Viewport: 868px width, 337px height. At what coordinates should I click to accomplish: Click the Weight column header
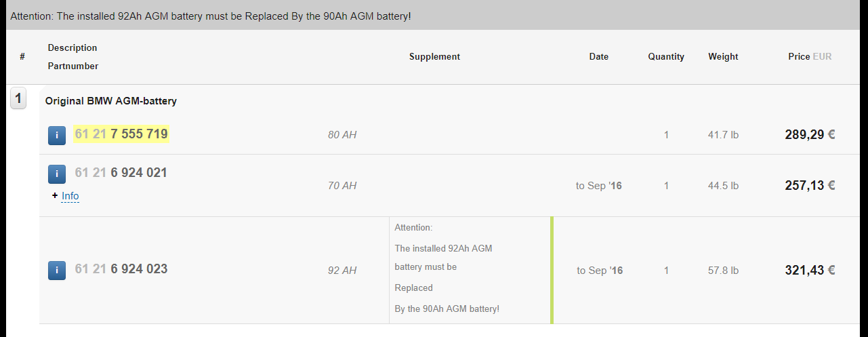tap(723, 57)
